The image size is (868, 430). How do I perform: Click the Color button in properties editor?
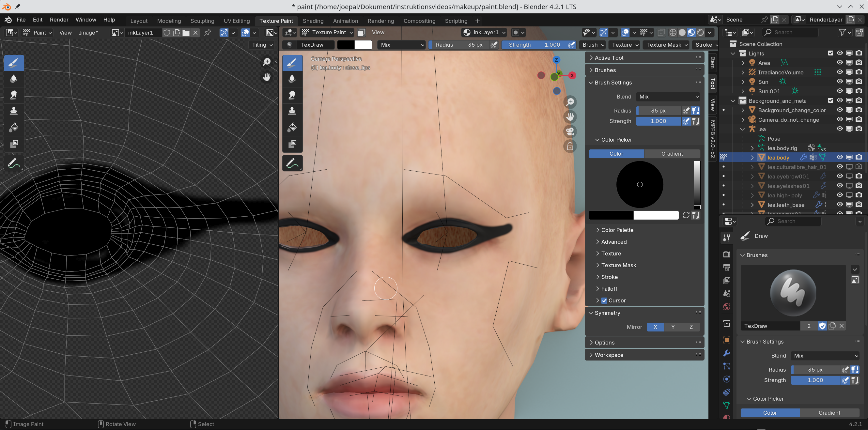(x=769, y=413)
